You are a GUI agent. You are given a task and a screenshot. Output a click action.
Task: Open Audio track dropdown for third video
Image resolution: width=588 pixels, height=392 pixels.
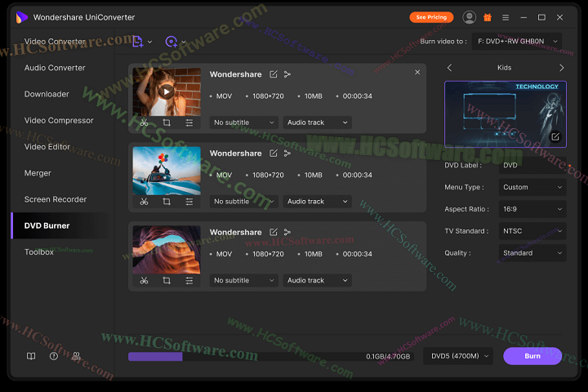point(317,280)
